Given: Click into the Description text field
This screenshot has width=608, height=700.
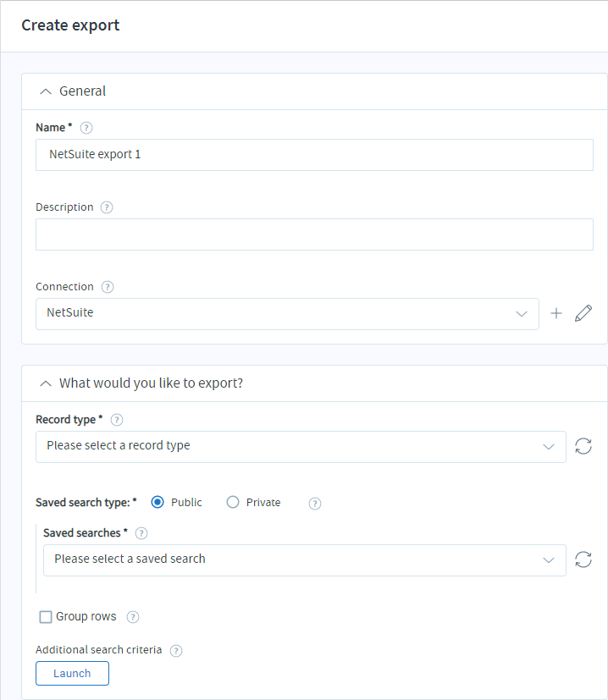Looking at the screenshot, I should pyautogui.click(x=314, y=234).
